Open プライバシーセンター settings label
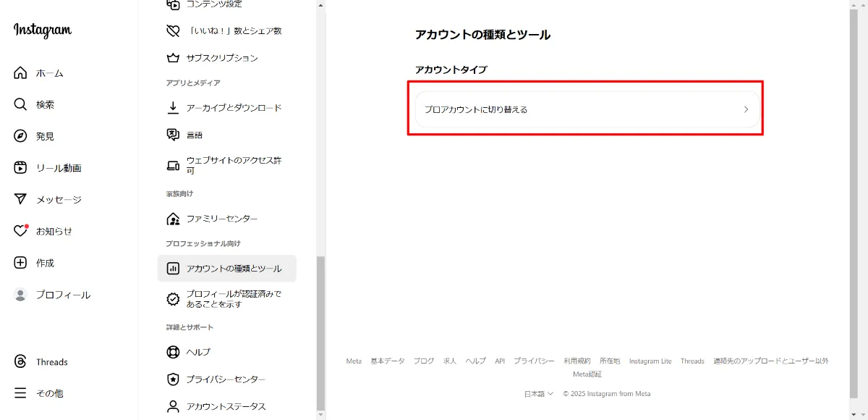Screen dimensions: 868x420 (x=226, y=379)
